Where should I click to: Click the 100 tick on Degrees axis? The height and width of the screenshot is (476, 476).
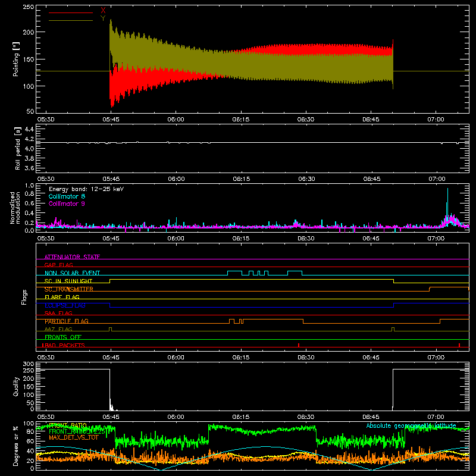29,424
